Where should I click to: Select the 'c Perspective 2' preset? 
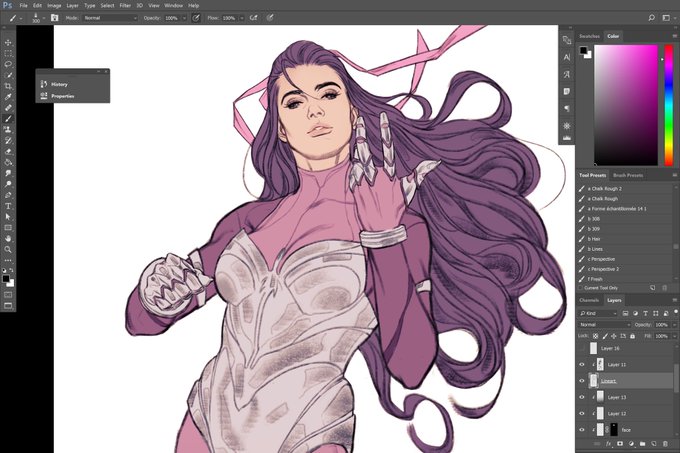click(625, 269)
